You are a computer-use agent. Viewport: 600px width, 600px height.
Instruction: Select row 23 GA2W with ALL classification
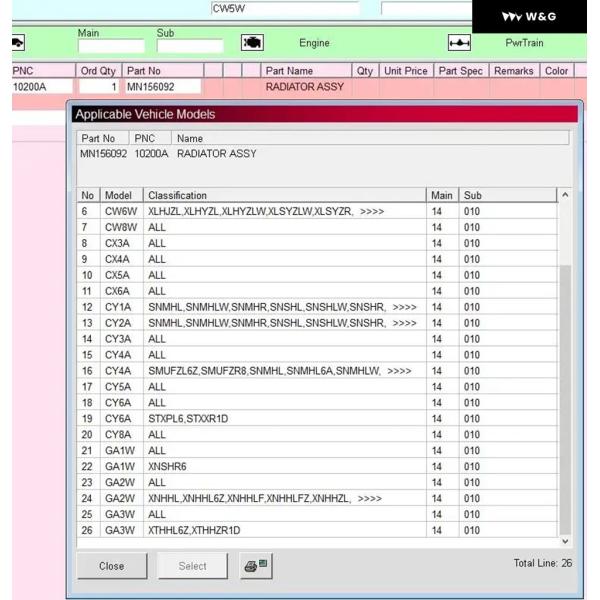point(317,483)
